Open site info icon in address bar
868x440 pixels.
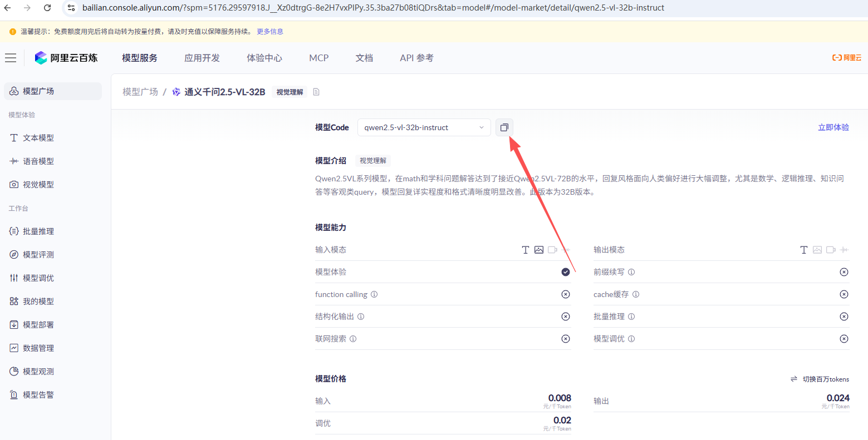71,8
